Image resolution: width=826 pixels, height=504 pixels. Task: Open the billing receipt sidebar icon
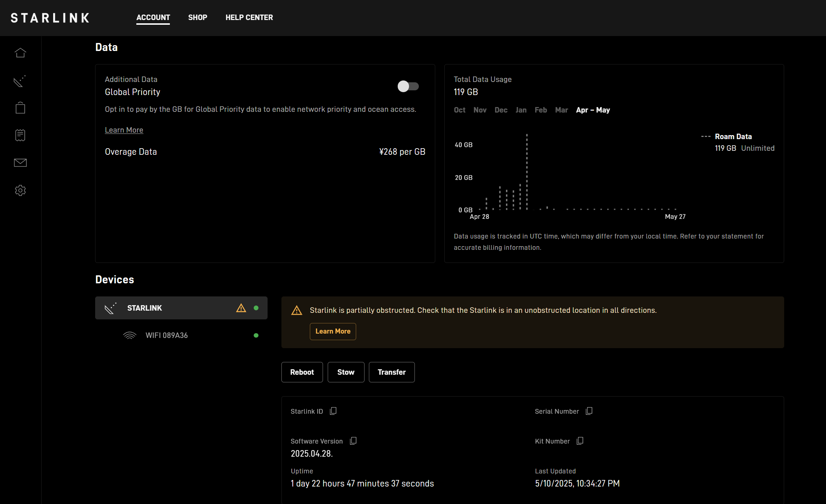pos(20,135)
